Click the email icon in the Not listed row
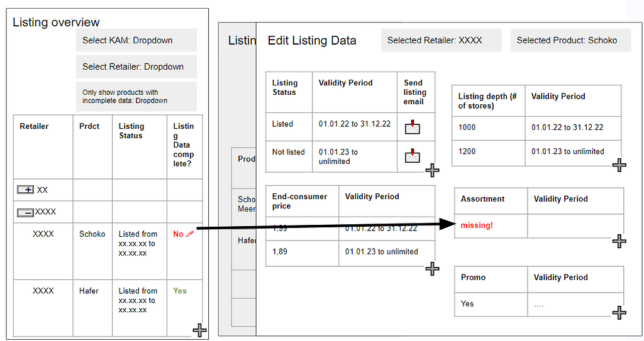 [x=412, y=155]
